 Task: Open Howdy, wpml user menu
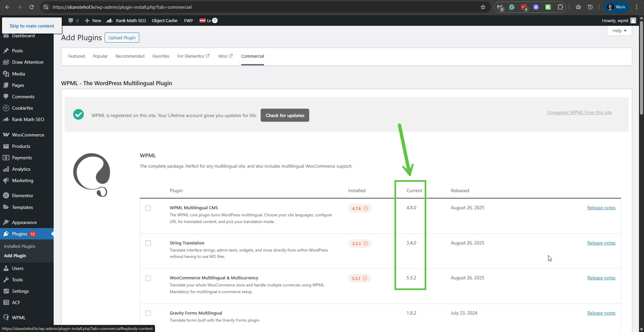tap(619, 20)
